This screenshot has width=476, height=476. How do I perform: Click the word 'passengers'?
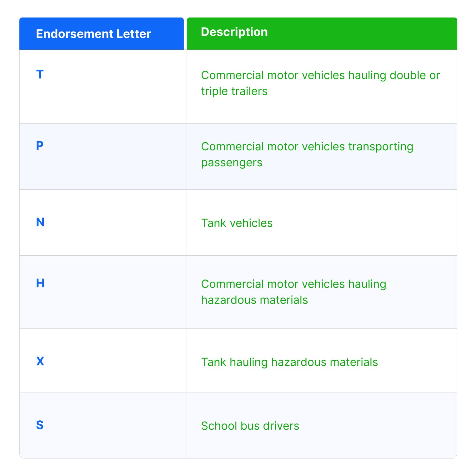click(232, 163)
